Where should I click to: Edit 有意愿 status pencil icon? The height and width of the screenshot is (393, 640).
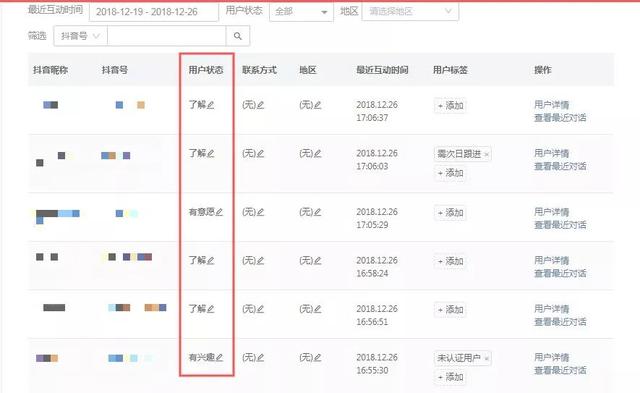pos(219,212)
